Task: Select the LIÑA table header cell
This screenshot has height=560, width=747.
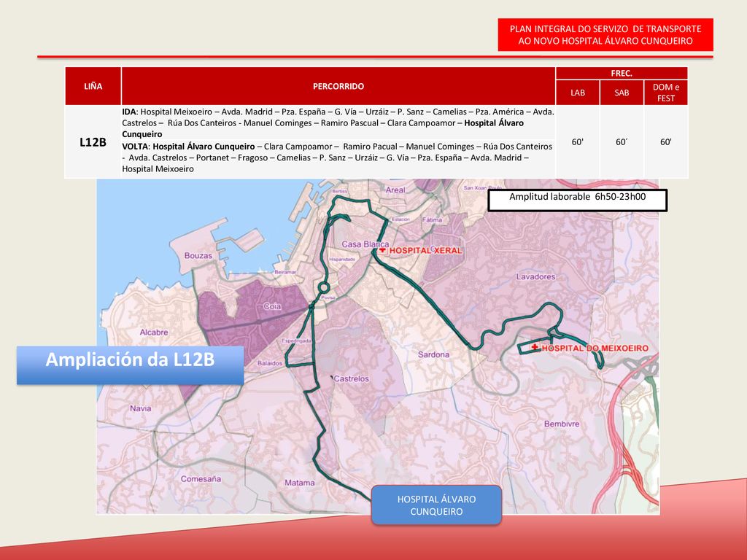Action: (x=93, y=86)
